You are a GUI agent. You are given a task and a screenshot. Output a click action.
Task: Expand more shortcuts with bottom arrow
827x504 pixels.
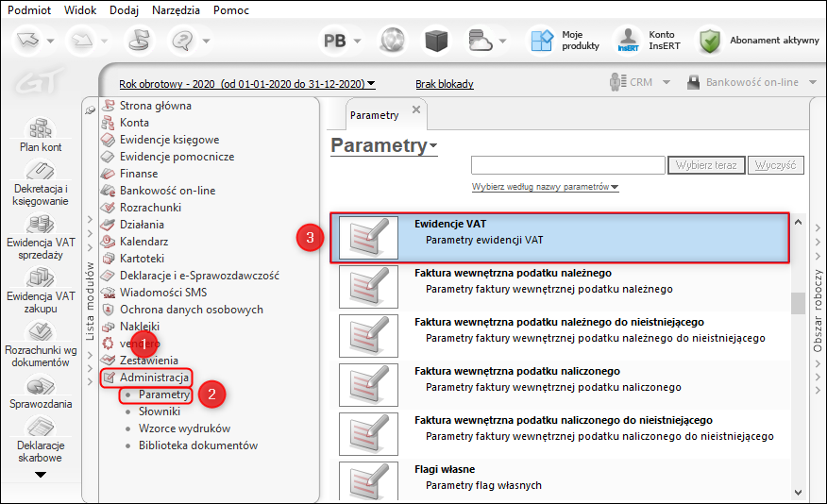[41, 475]
